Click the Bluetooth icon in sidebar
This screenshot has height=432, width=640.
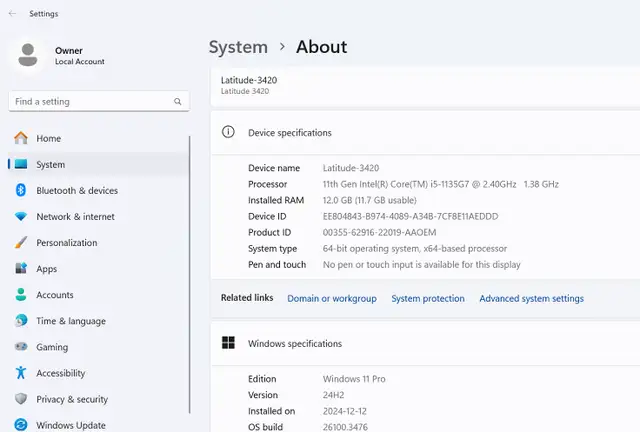point(21,190)
